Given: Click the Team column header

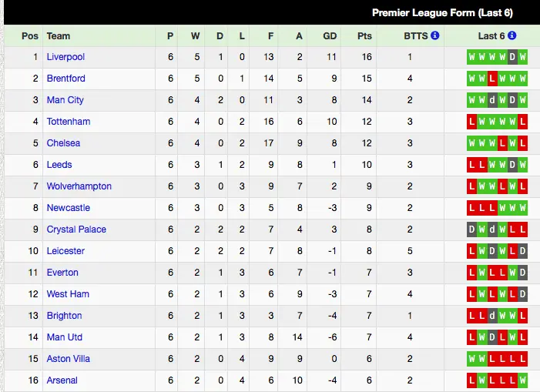Looking at the screenshot, I should (x=58, y=35).
